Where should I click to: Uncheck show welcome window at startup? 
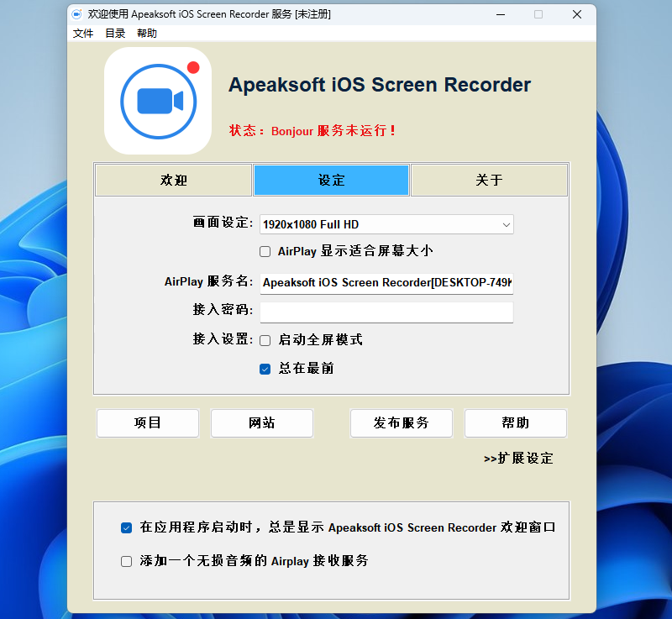pos(126,527)
